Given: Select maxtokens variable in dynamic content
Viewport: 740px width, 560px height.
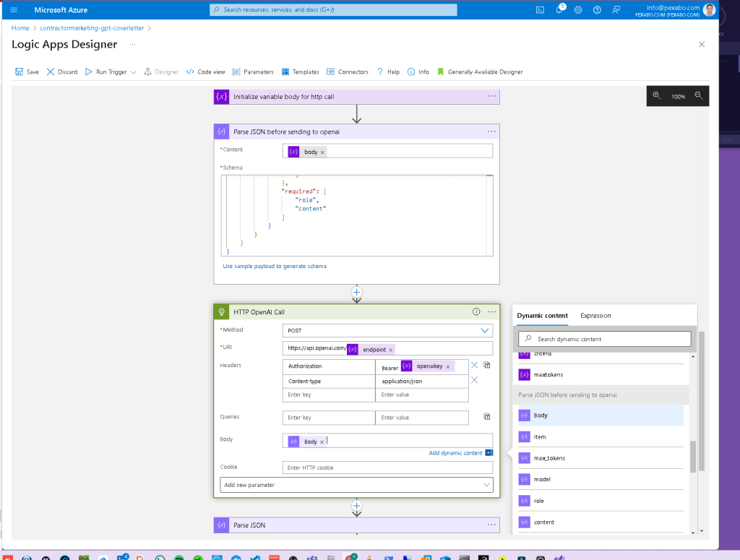Looking at the screenshot, I should (601, 374).
